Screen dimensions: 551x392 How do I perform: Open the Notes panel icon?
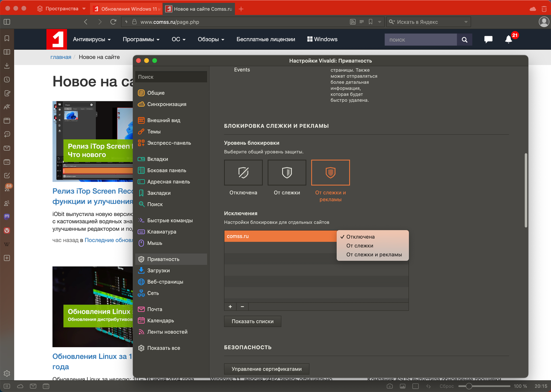[7, 93]
